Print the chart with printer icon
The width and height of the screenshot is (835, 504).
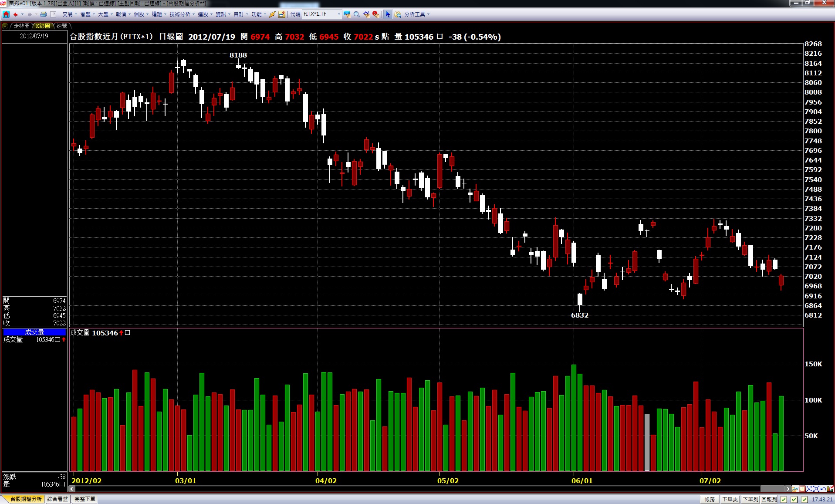click(44, 14)
